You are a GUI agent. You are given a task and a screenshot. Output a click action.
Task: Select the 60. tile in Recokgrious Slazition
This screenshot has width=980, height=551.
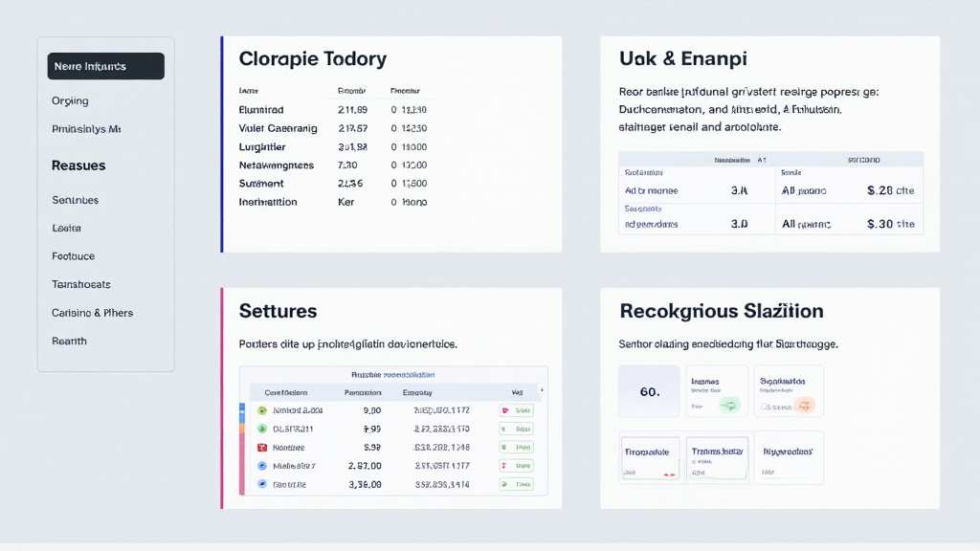pos(649,391)
